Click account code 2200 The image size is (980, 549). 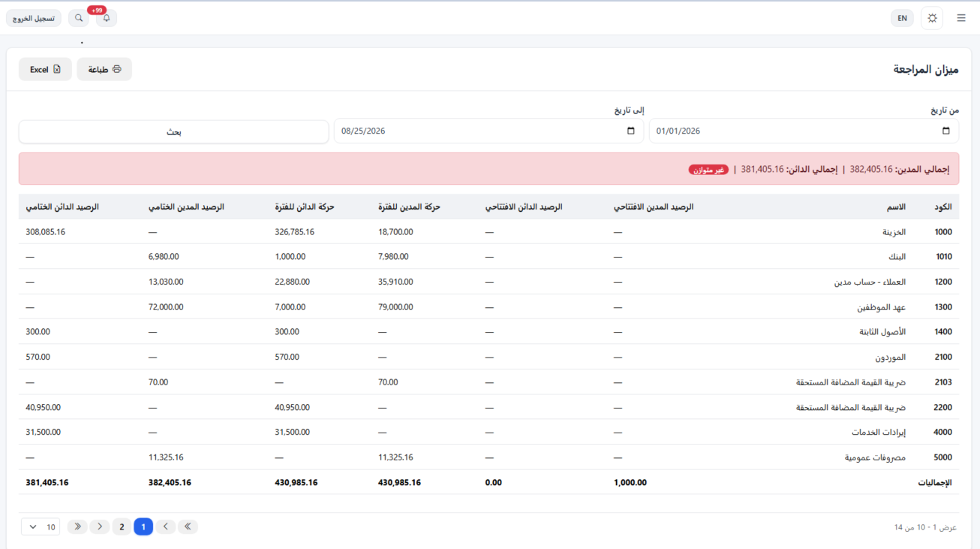click(x=943, y=407)
